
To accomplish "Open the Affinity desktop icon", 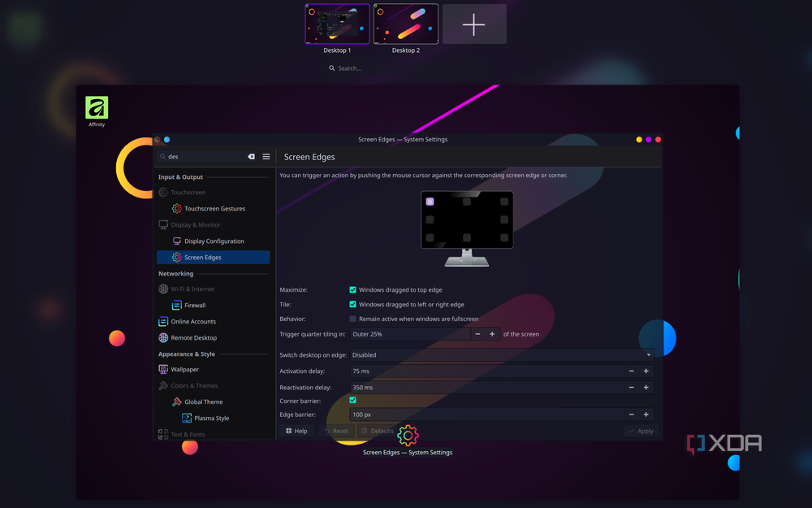I will point(97,111).
